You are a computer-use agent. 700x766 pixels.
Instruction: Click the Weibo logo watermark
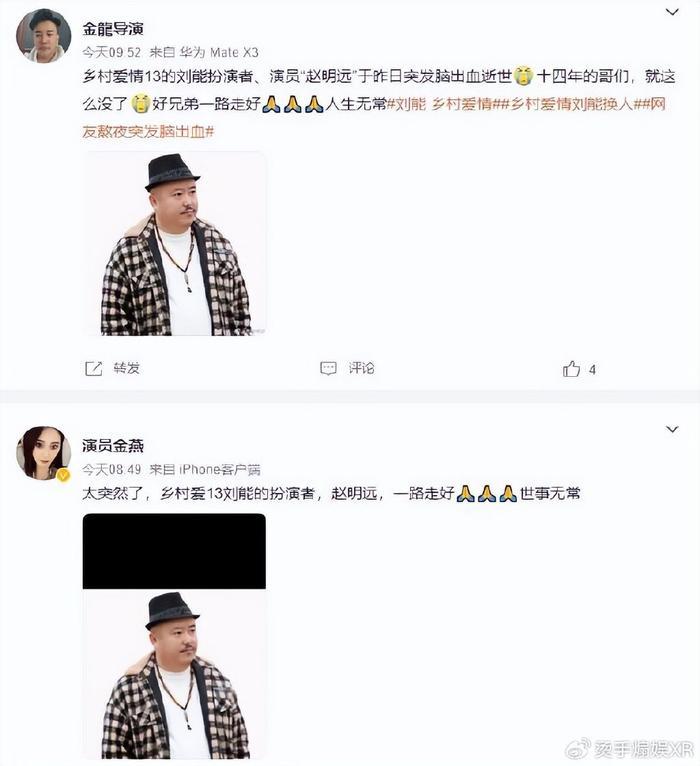577,749
